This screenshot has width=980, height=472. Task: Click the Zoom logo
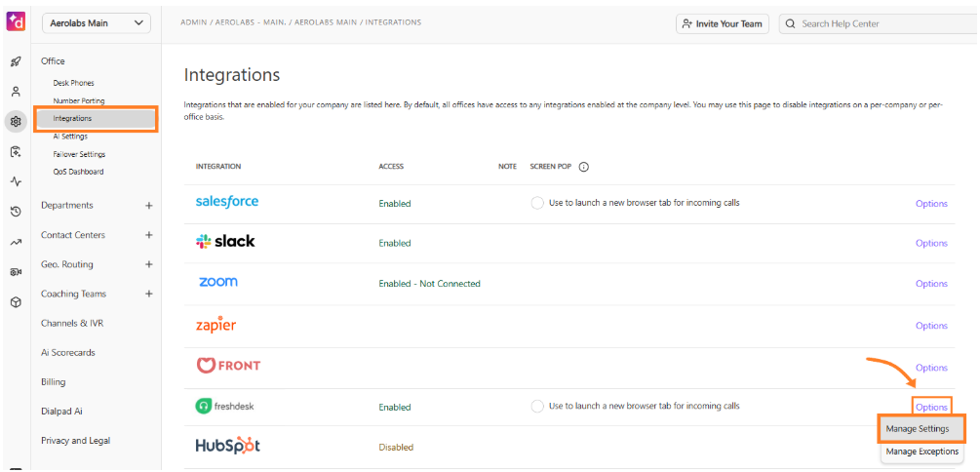click(x=218, y=281)
